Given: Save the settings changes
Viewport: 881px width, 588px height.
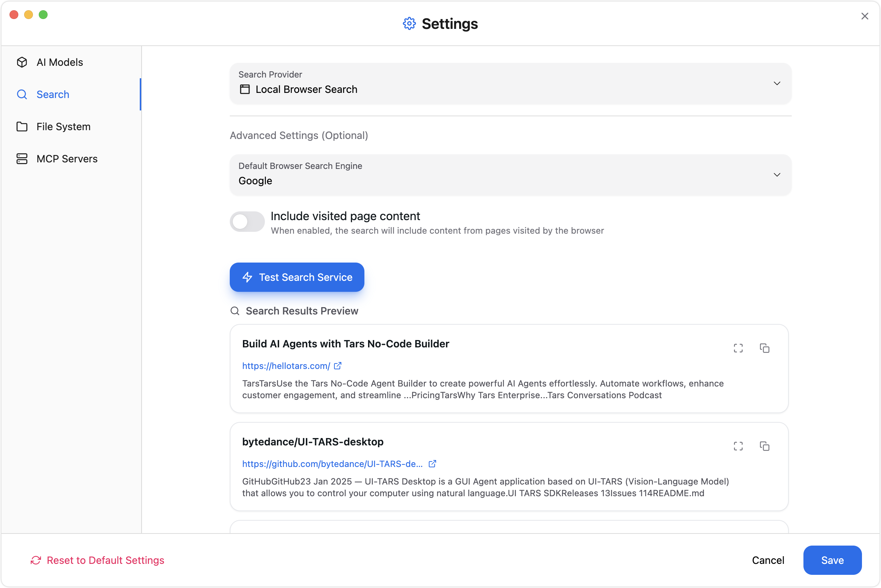Looking at the screenshot, I should (832, 560).
